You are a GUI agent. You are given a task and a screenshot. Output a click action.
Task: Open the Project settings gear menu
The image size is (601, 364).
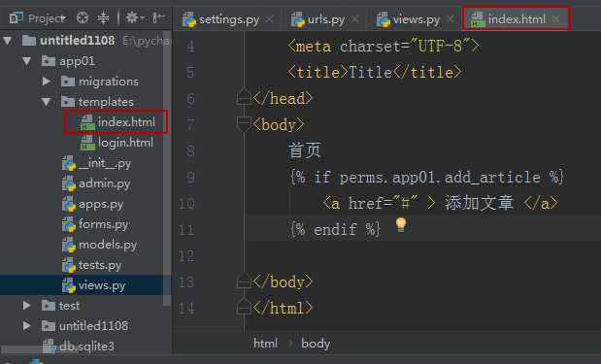[135, 17]
